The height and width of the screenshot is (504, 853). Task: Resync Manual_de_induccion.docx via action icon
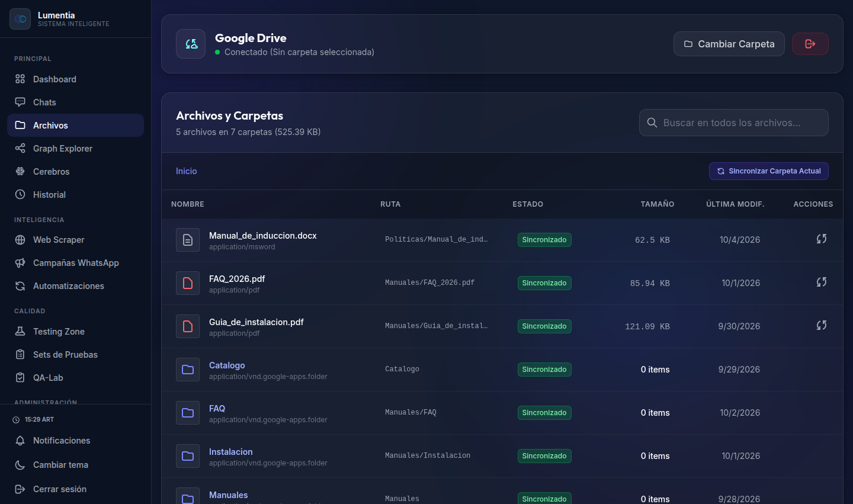[x=822, y=239]
